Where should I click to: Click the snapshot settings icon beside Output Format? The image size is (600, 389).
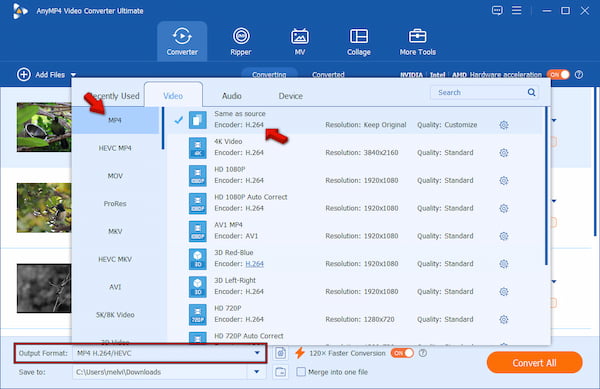tap(280, 353)
